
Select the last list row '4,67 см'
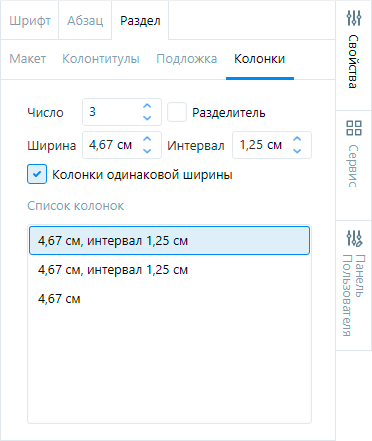(169, 299)
